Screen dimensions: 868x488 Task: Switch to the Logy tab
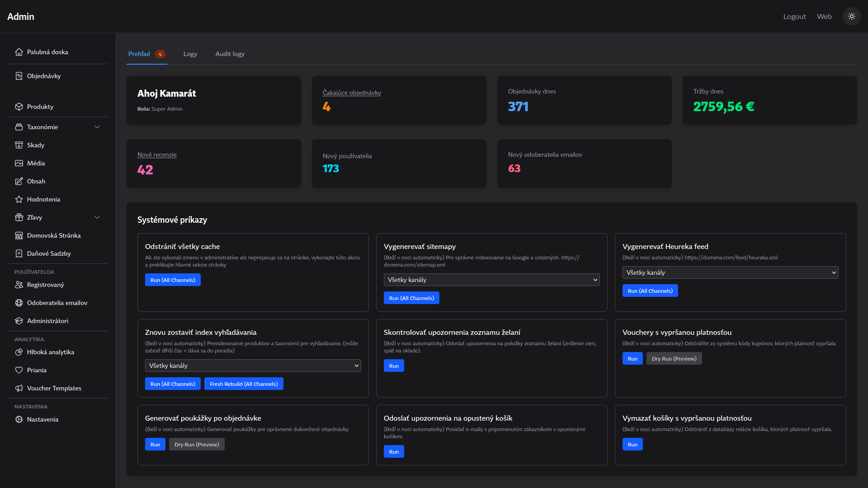(190, 54)
